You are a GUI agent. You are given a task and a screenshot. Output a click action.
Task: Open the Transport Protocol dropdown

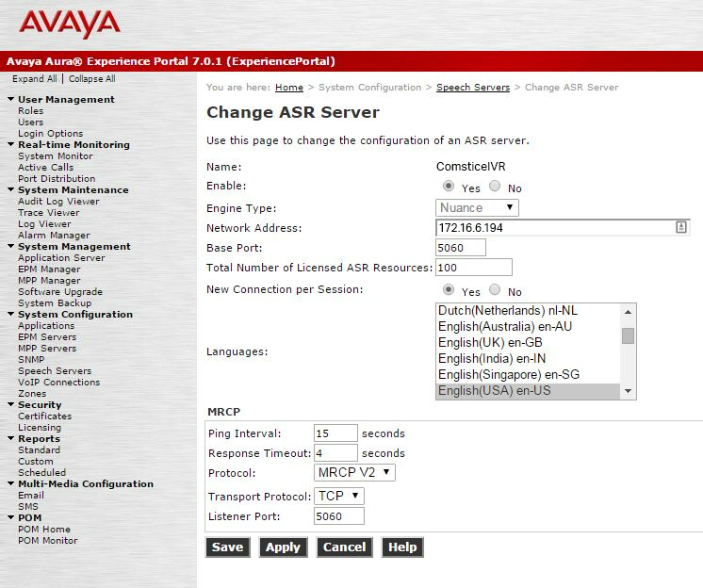[x=339, y=496]
